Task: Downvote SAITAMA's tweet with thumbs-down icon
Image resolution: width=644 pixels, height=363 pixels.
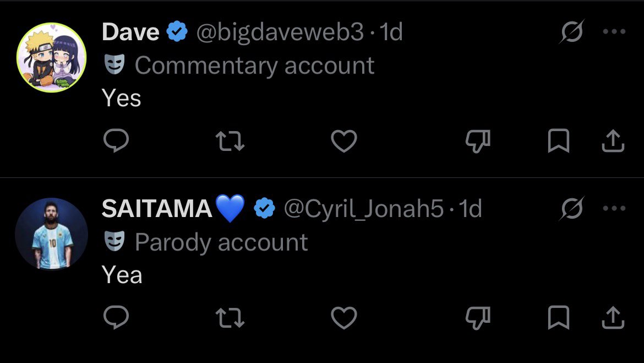Action: (478, 318)
